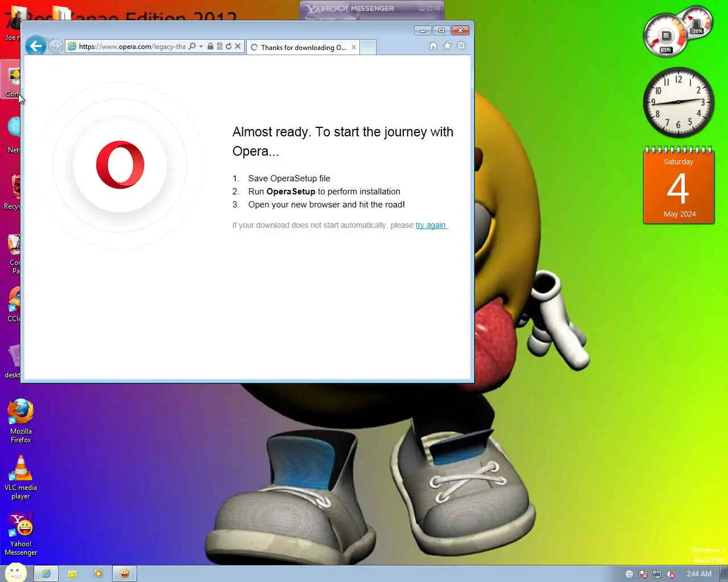Close the Thanks for downloading tab
Viewport: 728px width, 582px height.
(354, 47)
